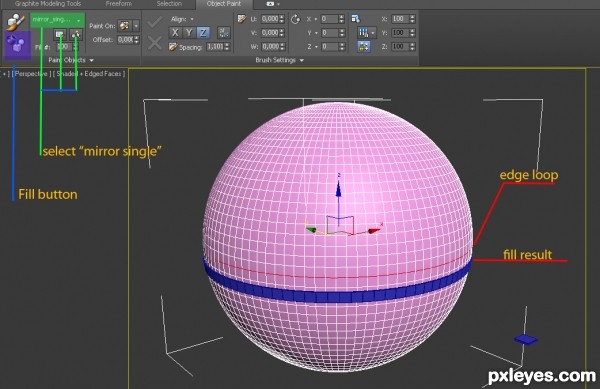600x389 pixels.
Task: Open the Y rotation axis dropdown
Action: click(316, 33)
